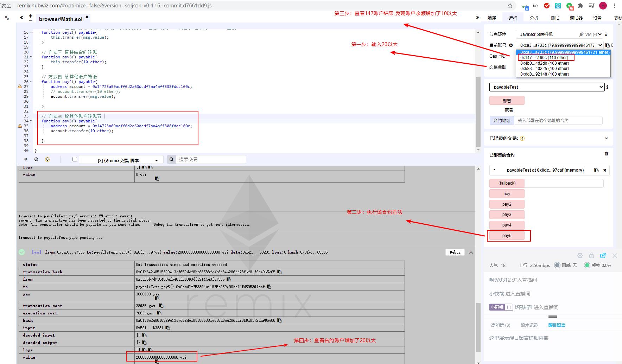622x364 pixels.
Task: Copy the deployed payableTest contract address
Action: click(596, 170)
